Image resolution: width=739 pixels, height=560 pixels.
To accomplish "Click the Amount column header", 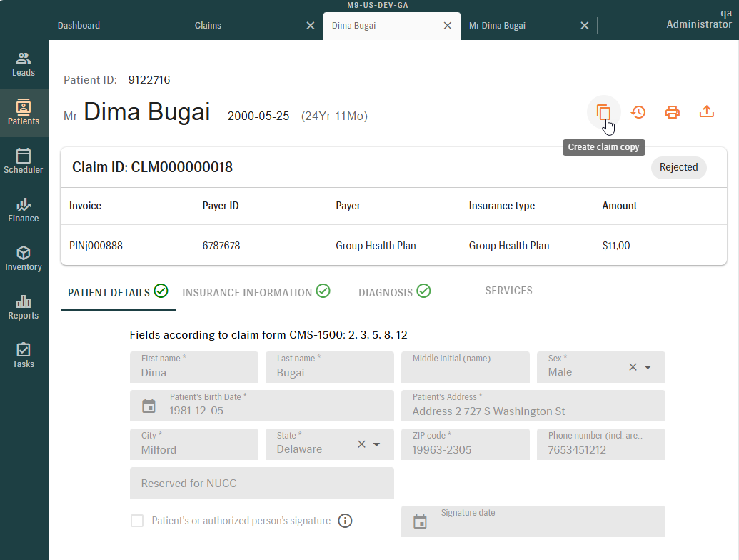I will (619, 206).
